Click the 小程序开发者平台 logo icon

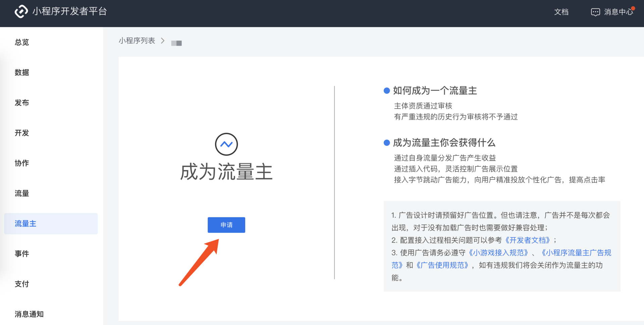(21, 12)
